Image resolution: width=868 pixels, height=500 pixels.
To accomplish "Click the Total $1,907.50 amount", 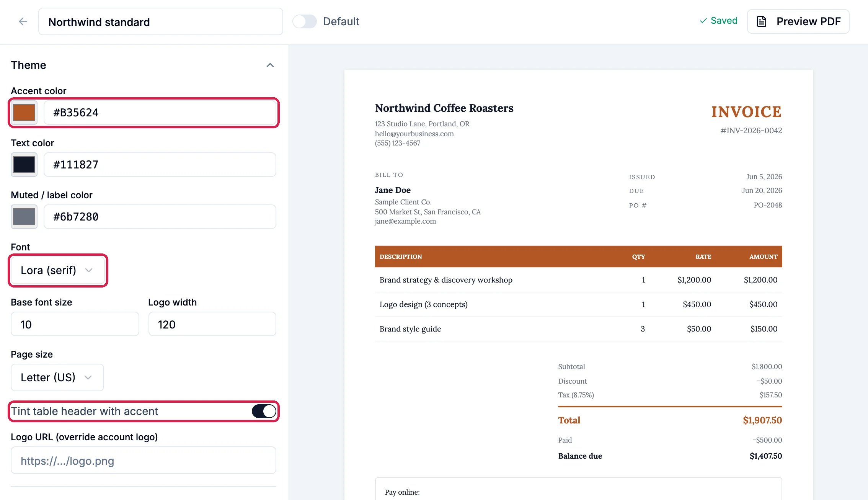I will [762, 420].
